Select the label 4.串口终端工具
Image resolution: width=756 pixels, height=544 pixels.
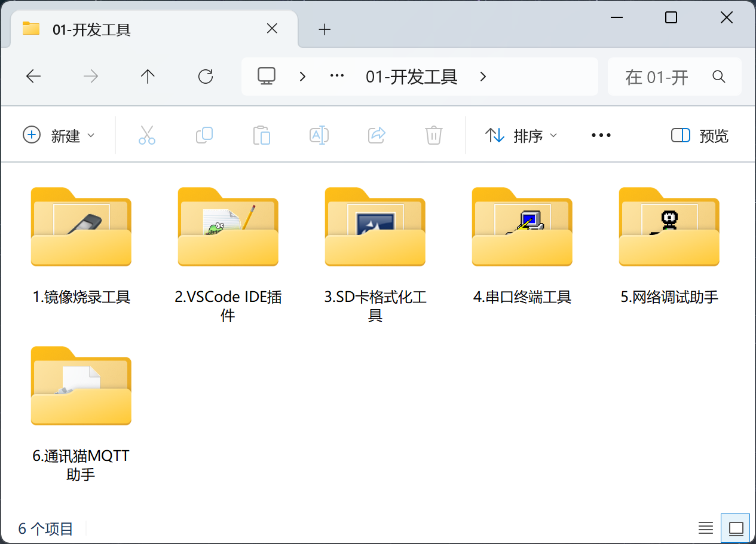(522, 297)
